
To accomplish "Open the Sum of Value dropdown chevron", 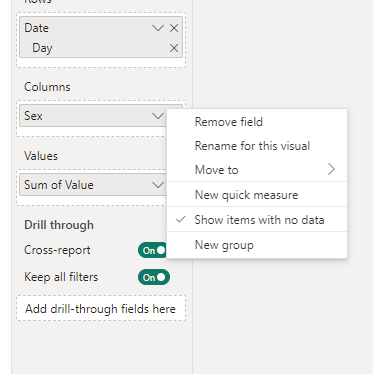I will click(158, 185).
